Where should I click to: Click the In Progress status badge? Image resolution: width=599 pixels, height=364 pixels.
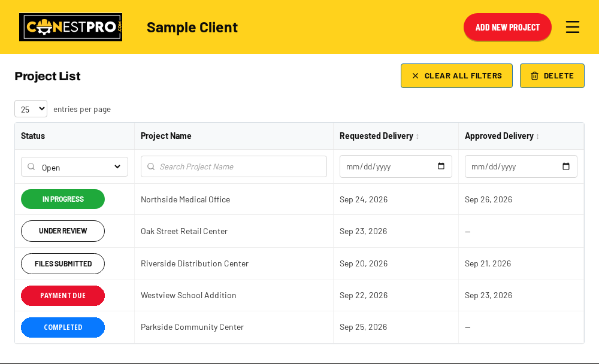63,199
